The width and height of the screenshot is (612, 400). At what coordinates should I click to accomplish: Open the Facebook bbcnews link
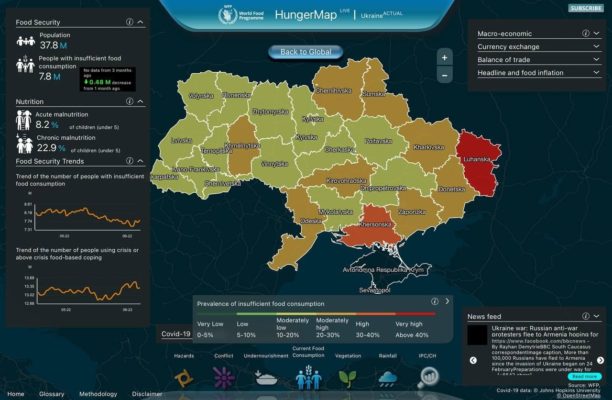pos(540,341)
